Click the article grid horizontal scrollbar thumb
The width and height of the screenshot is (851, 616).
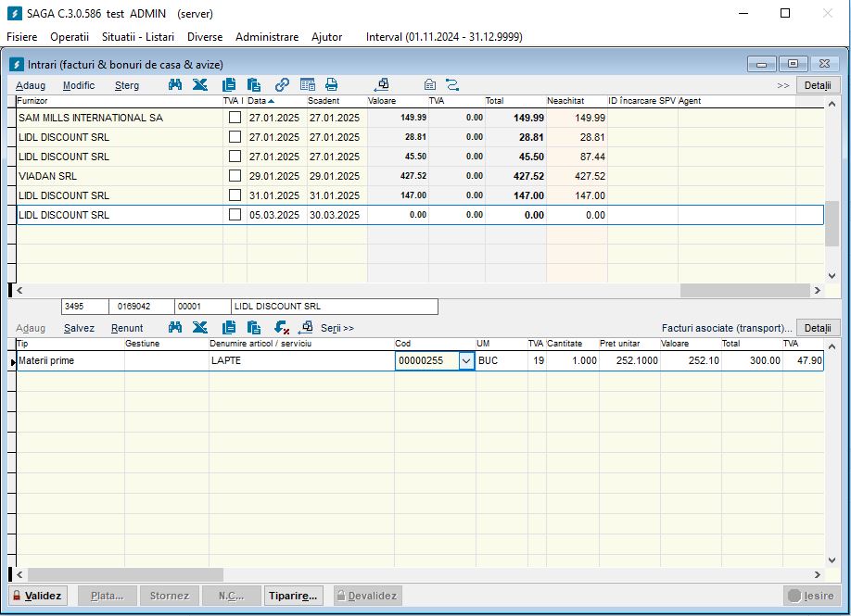[125, 574]
